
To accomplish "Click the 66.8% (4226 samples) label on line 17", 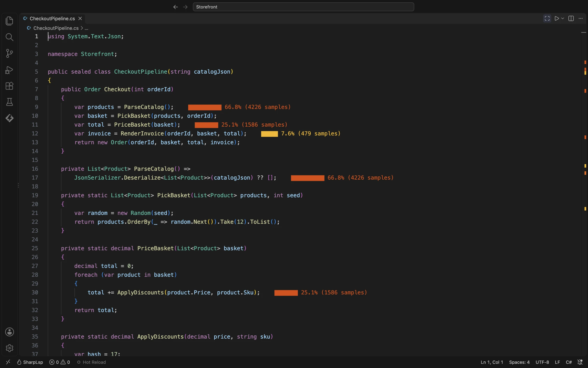I will click(360, 178).
